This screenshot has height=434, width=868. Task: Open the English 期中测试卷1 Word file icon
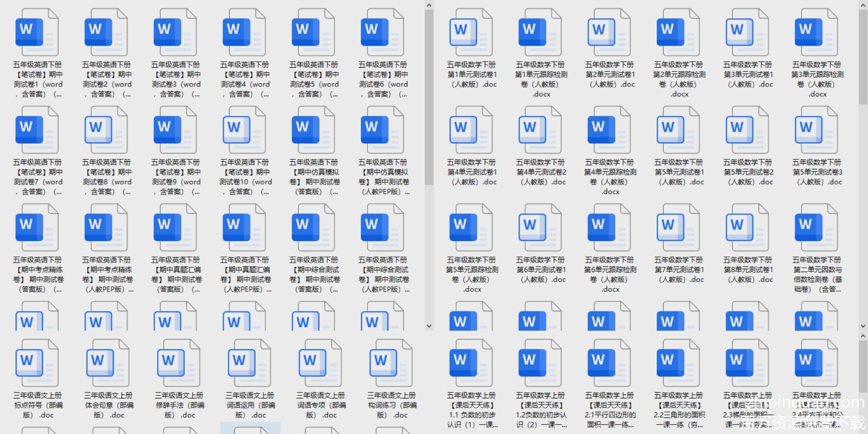[37, 32]
